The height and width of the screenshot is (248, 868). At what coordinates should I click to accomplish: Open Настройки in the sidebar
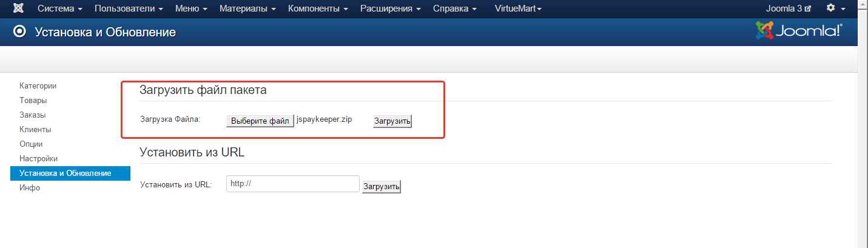38,159
